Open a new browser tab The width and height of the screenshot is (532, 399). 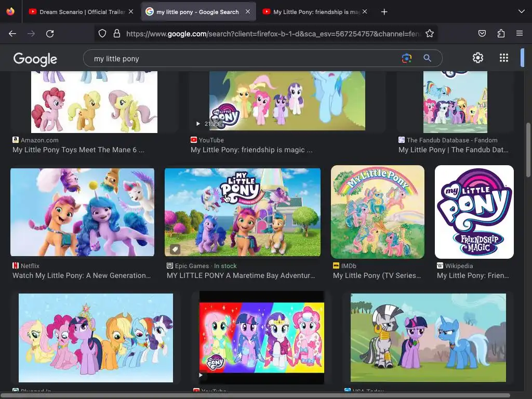click(384, 12)
